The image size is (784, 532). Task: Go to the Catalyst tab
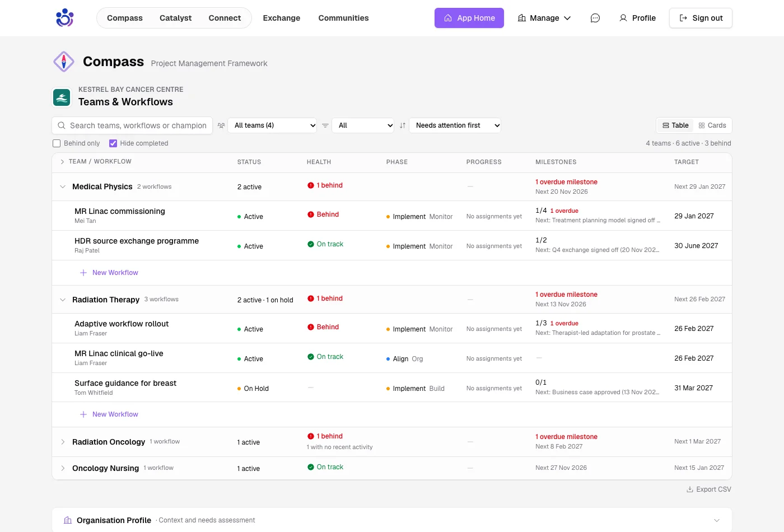175,18
